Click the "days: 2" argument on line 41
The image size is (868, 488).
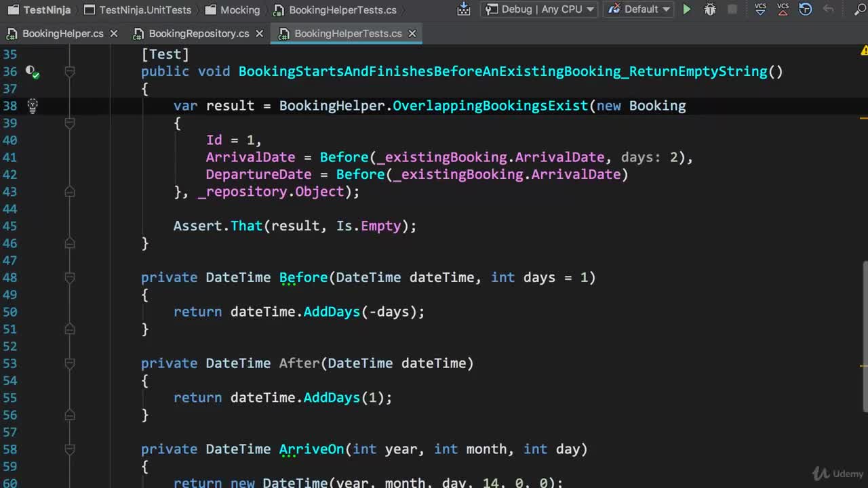649,157
